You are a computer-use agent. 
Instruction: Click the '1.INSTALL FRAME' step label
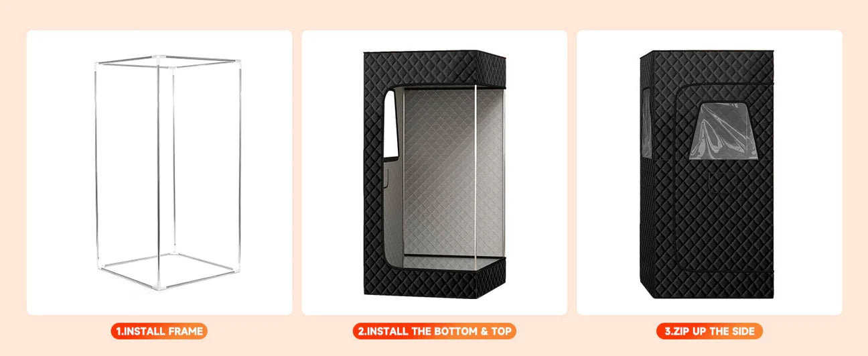click(x=159, y=331)
